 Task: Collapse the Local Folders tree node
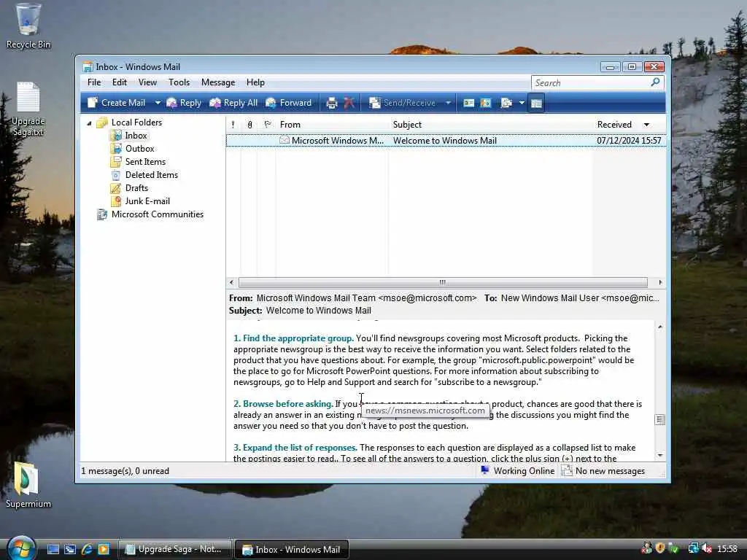[89, 122]
